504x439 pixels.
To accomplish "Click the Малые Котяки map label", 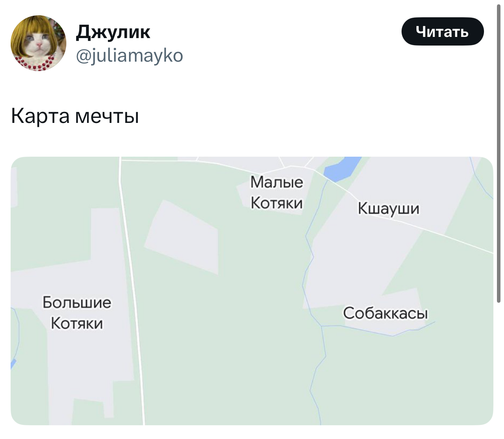I will tap(277, 192).
